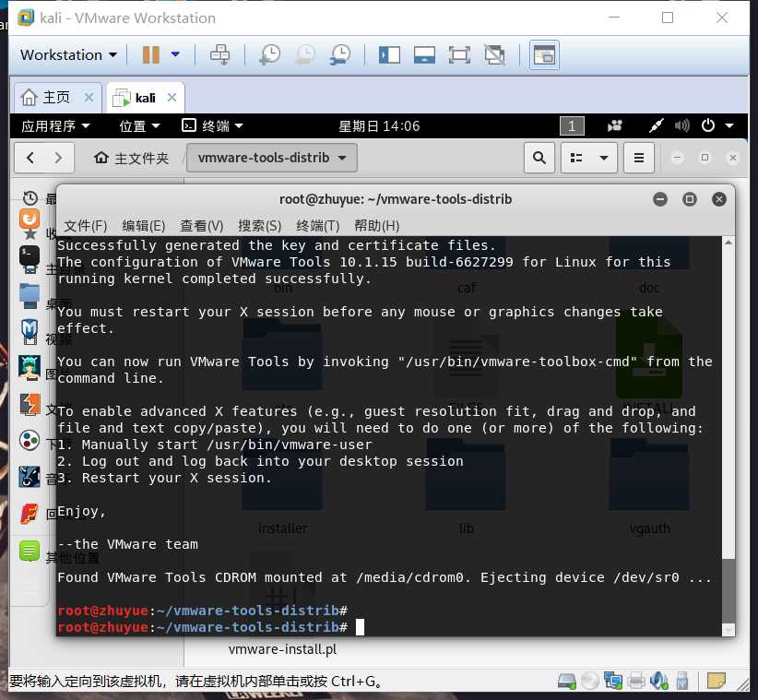The height and width of the screenshot is (700, 758).
Task: Click the hard disk status bar icon
Action: (566, 682)
